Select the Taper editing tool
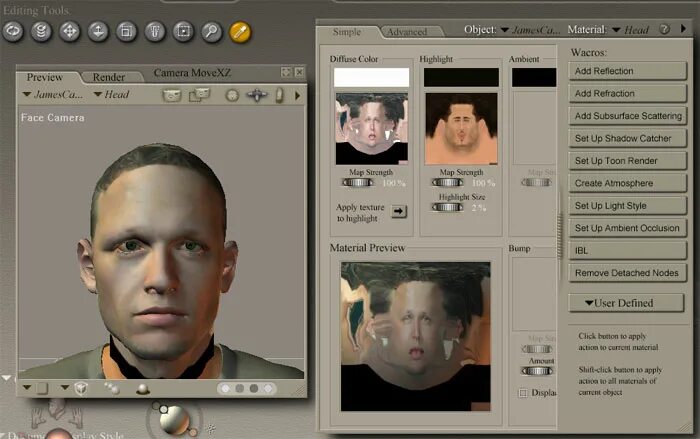700x439 pixels. tap(155, 31)
